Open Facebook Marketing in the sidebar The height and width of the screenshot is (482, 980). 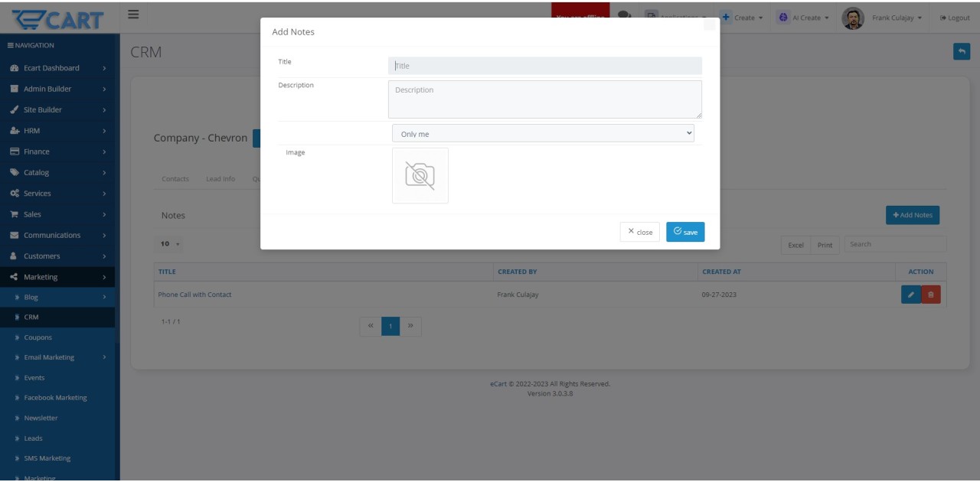(57, 398)
